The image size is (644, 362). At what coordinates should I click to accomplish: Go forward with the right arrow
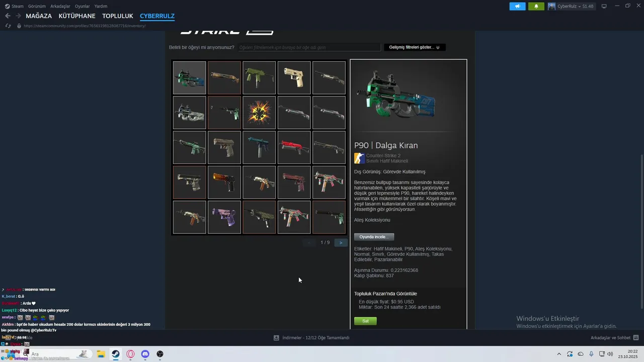pos(18,16)
